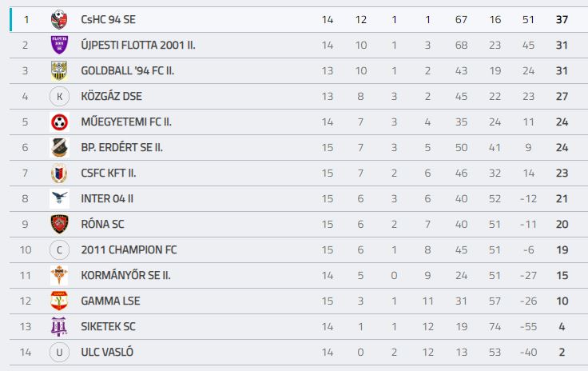Click the first-place row showing 37 points
This screenshot has width=588, height=371.
click(299, 19)
